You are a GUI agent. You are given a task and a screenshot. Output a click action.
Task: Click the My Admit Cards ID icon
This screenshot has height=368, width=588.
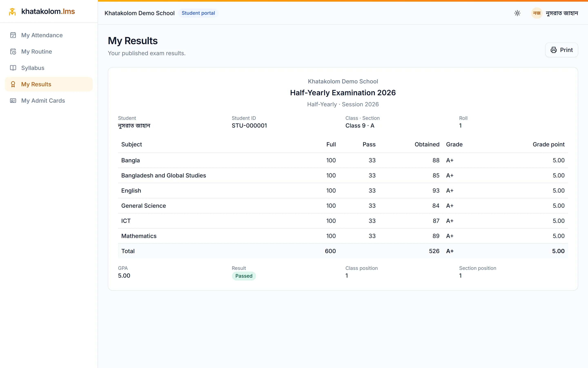[13, 101]
